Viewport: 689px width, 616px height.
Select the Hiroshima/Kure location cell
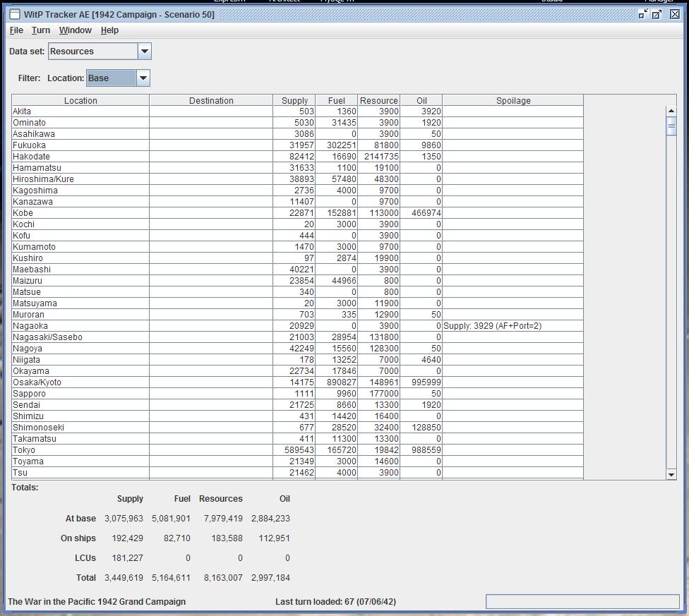pyautogui.click(x=80, y=179)
